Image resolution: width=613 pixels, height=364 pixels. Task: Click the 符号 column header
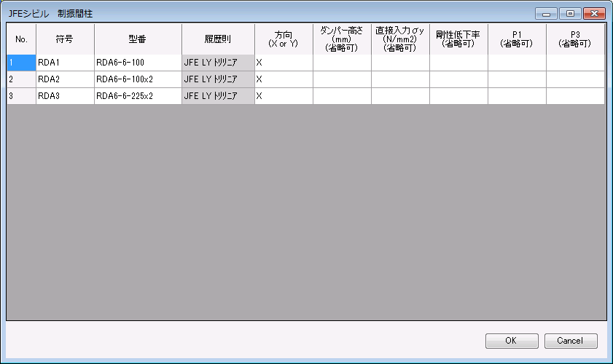click(x=66, y=39)
